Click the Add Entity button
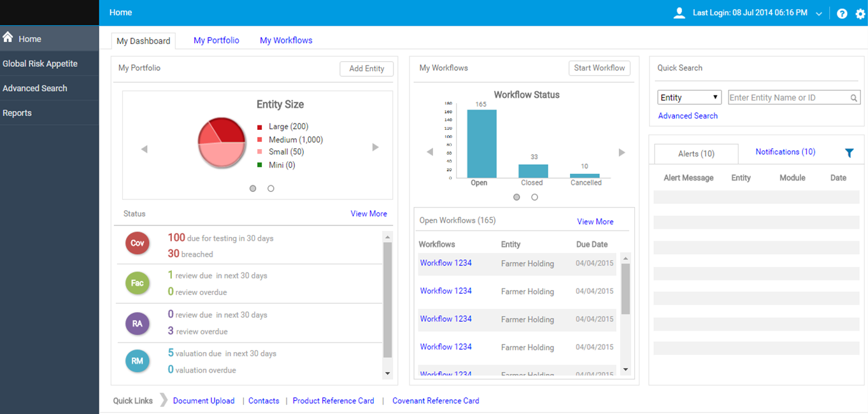 point(366,69)
